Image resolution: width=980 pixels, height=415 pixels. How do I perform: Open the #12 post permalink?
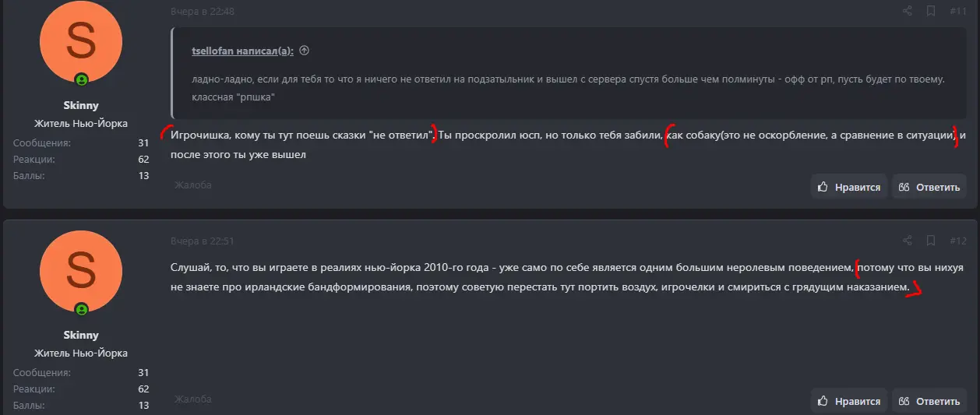point(957,241)
